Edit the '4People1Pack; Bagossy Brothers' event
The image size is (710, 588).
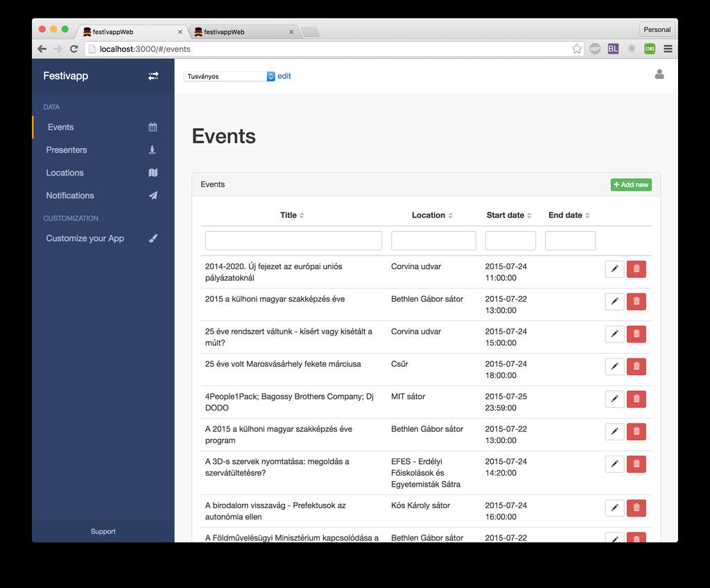tap(614, 399)
